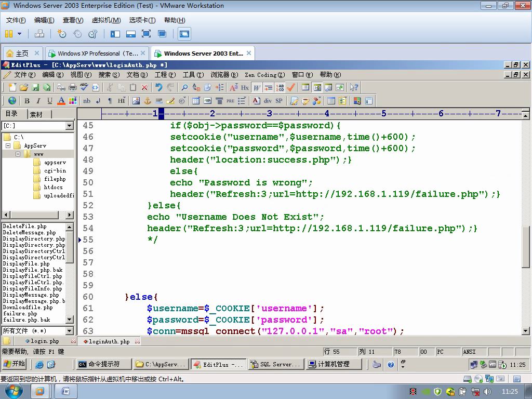Click the Print icon in the toolbar
This screenshot has width=532, height=399.
pos(73,87)
